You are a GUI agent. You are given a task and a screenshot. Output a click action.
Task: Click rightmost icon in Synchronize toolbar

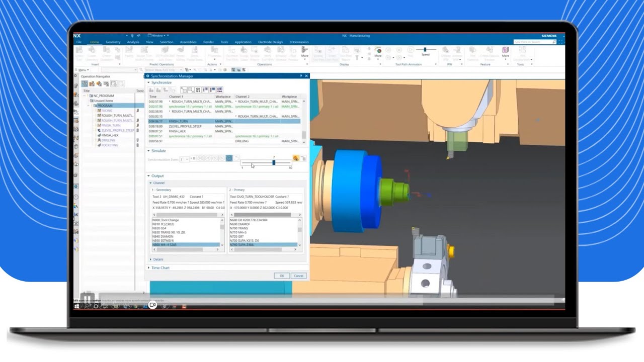219,90
